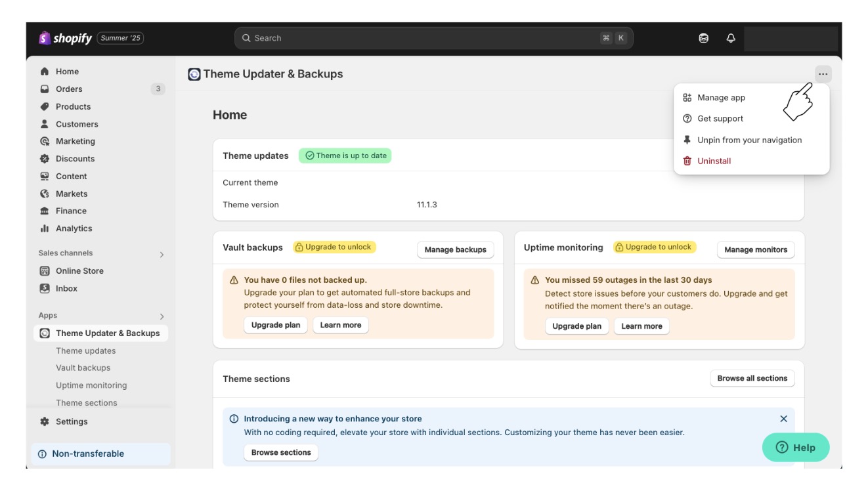
Task: Click the Products tag icon
Action: [x=45, y=106]
